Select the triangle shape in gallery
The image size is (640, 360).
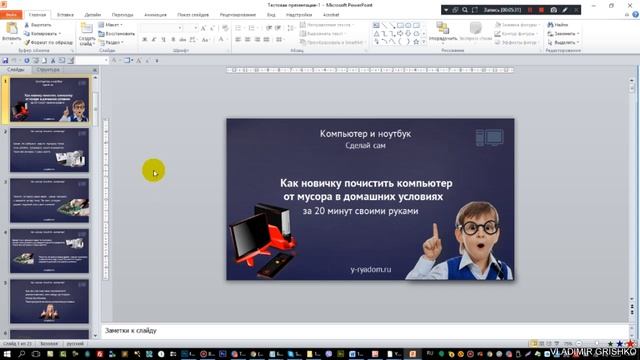point(376,33)
